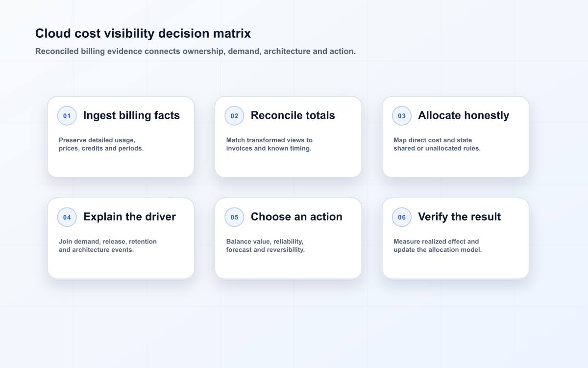Select the Explain the driver title
Screen dimensions: 588x368
(x=129, y=217)
